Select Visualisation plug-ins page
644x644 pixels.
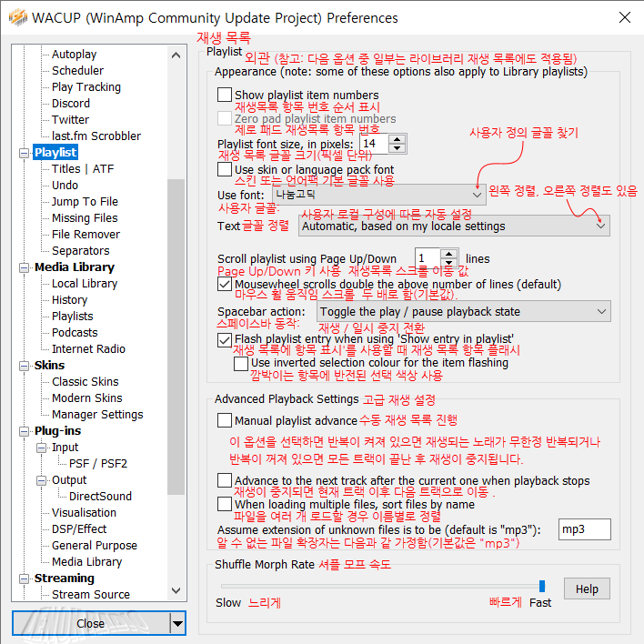pyautogui.click(x=84, y=513)
